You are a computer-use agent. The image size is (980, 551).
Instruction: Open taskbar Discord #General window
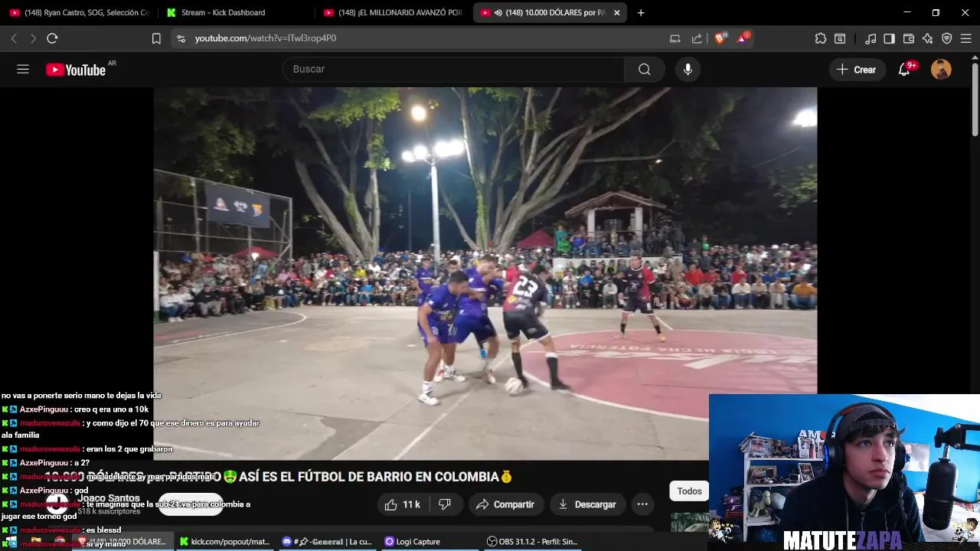(x=327, y=542)
